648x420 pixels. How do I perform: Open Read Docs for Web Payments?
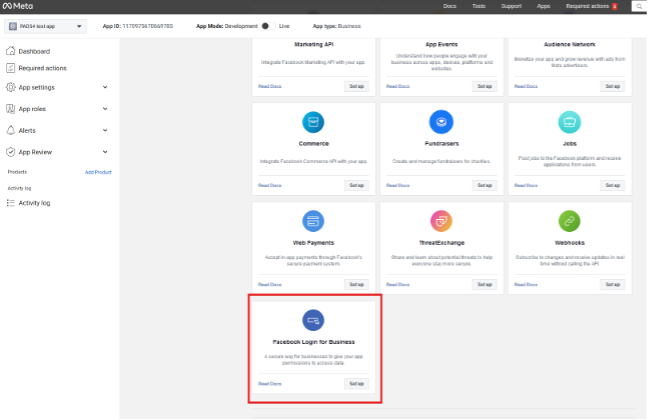(269, 285)
